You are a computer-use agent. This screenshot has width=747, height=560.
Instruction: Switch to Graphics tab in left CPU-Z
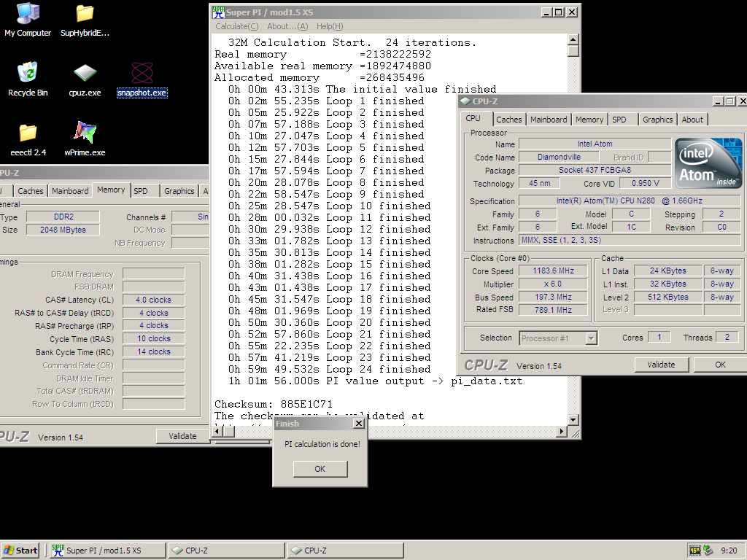(x=179, y=191)
